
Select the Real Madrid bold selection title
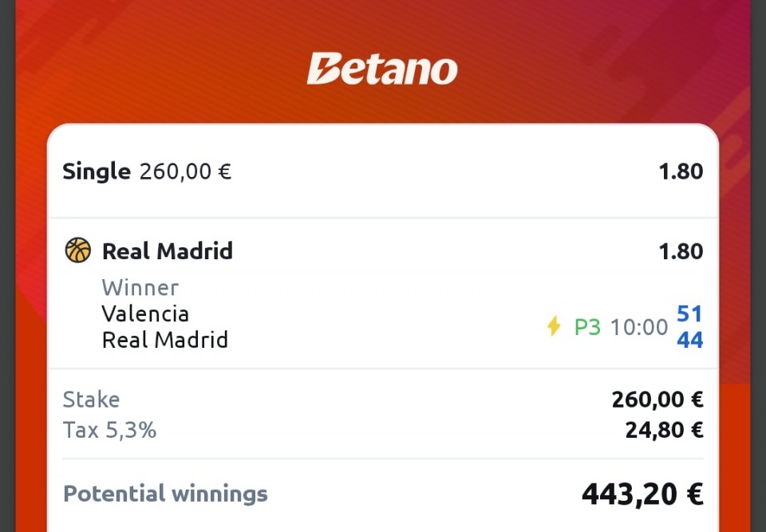[x=167, y=251]
